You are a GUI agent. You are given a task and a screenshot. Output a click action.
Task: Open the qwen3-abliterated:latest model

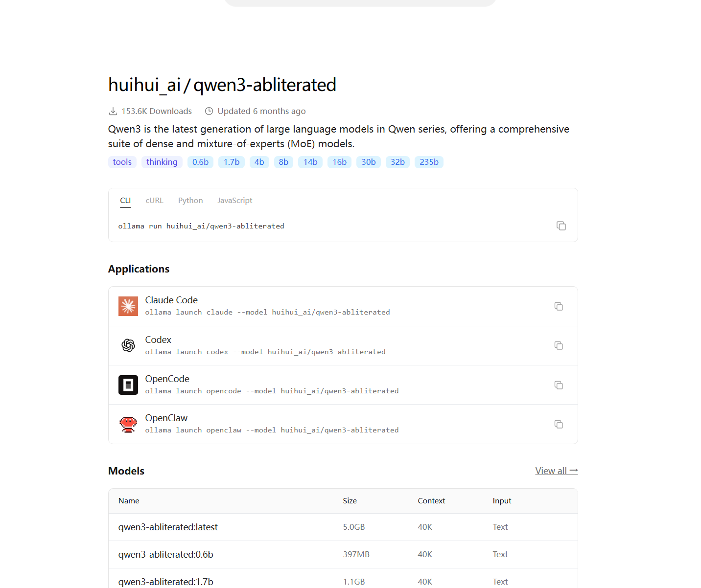[168, 527]
